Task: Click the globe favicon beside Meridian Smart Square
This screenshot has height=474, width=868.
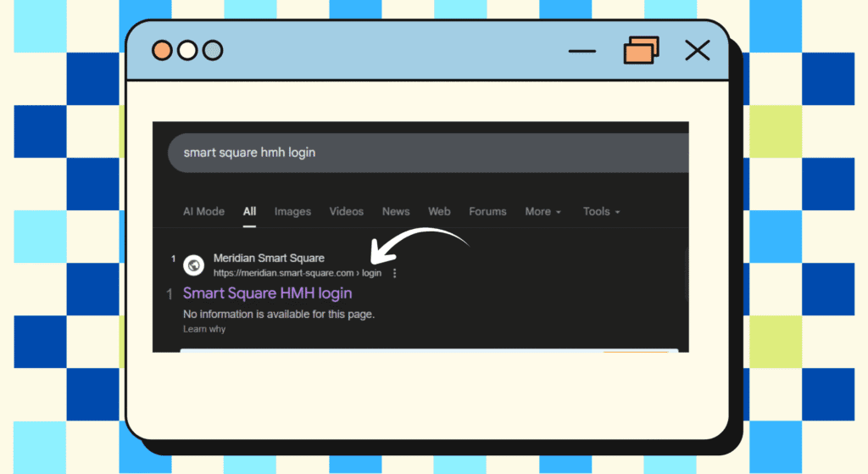Action: 194,265
